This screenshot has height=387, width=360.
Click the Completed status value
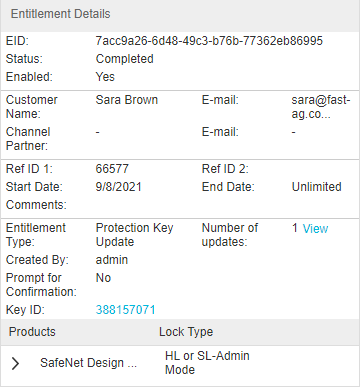[x=125, y=59]
